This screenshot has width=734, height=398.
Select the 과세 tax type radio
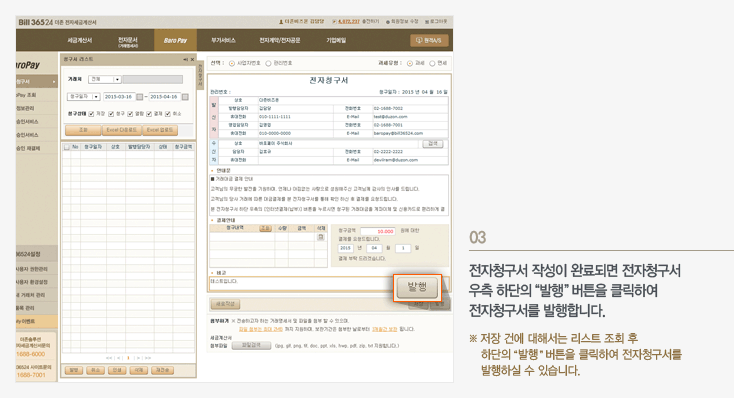[x=410, y=63]
